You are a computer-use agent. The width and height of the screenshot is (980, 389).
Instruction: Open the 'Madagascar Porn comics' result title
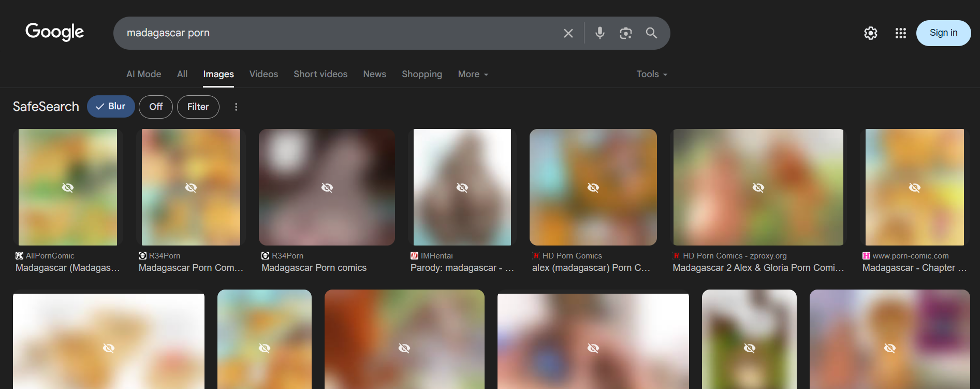(314, 268)
